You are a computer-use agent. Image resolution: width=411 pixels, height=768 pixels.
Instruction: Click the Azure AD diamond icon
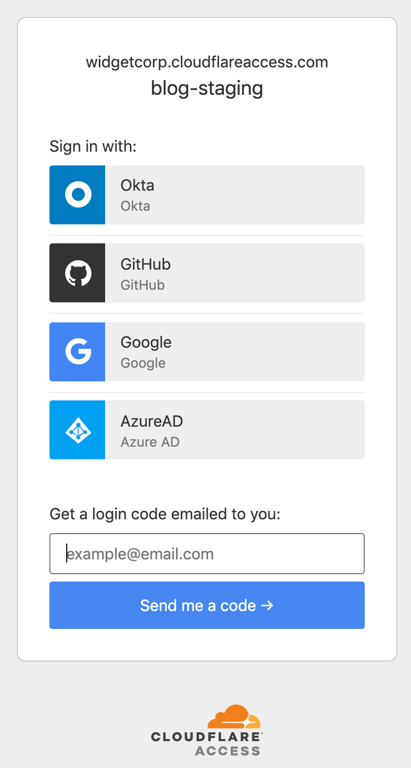pos(78,430)
